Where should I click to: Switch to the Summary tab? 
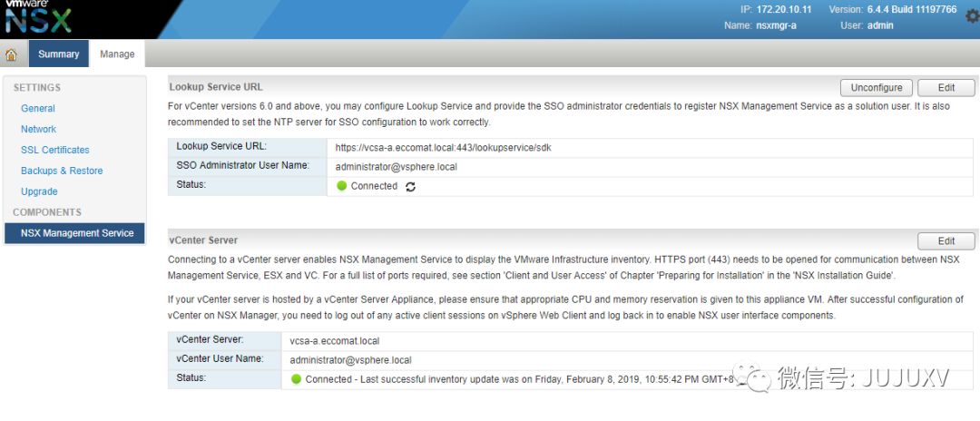[x=59, y=54]
